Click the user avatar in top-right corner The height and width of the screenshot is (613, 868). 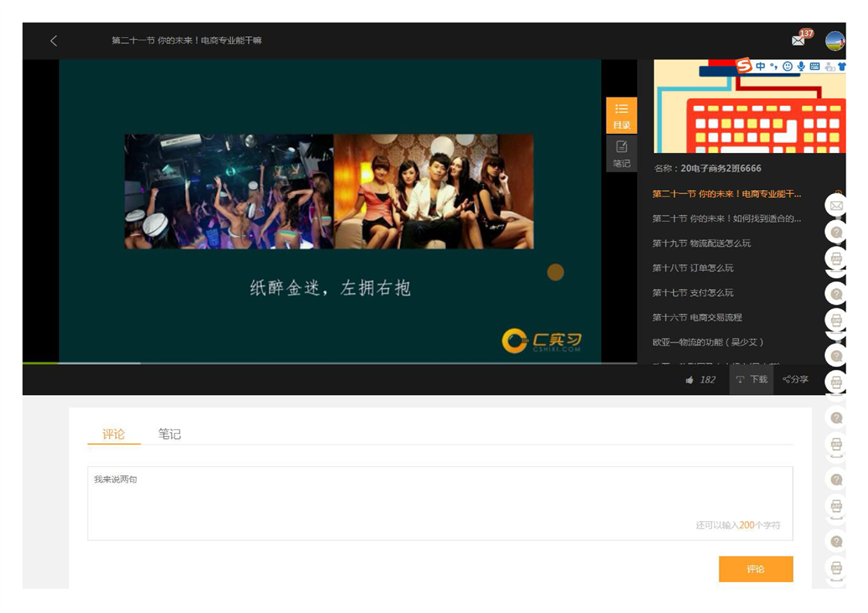835,41
